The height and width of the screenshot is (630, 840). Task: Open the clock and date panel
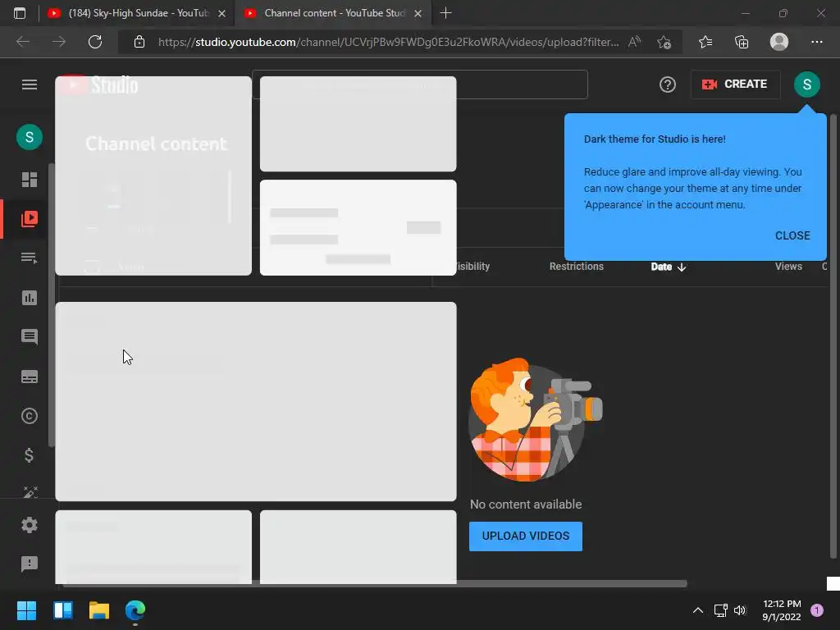click(782, 610)
